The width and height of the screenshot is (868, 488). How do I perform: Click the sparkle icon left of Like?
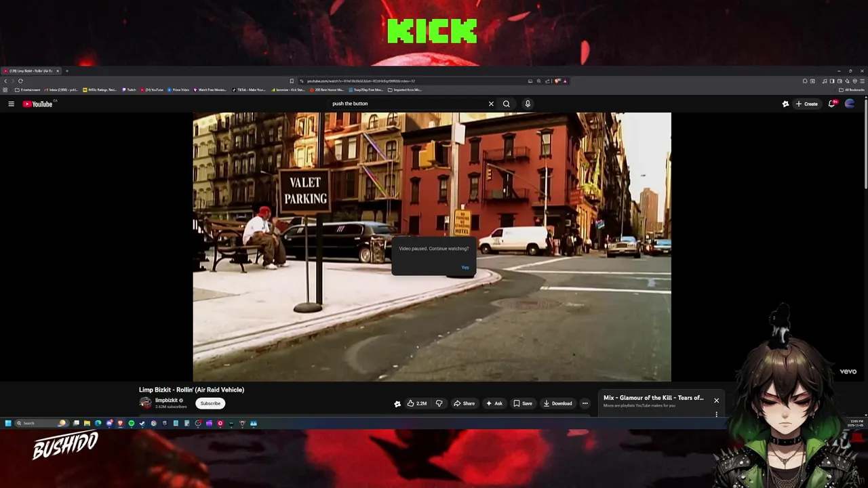click(x=397, y=403)
